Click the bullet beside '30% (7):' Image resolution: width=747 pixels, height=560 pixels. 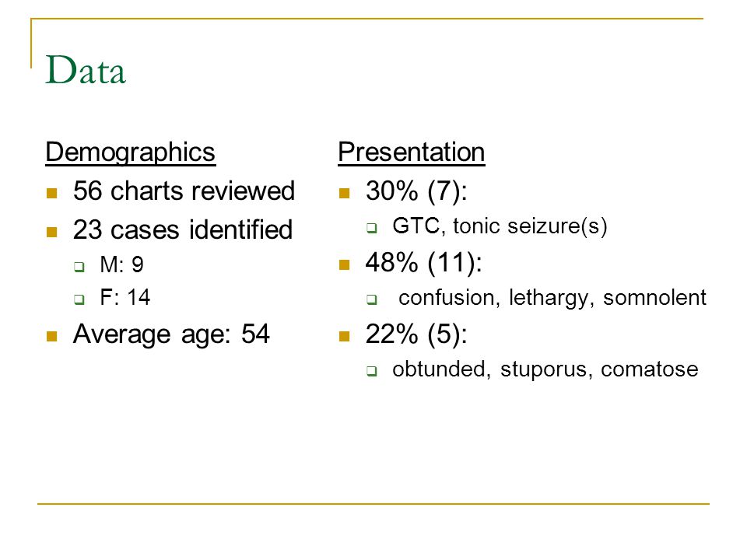(345, 193)
